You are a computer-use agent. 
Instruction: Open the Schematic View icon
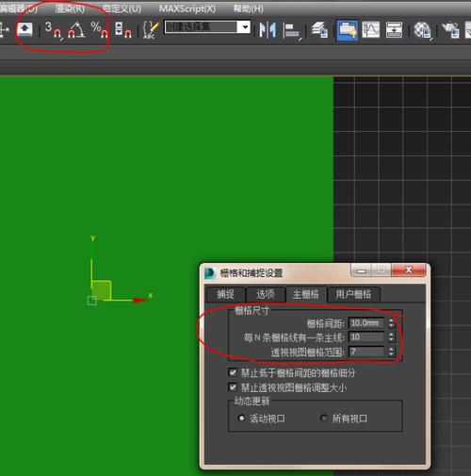(394, 30)
